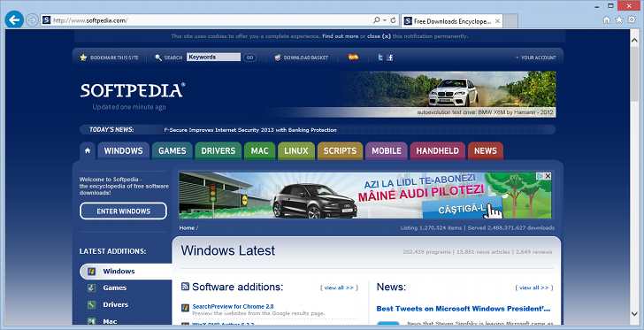Close the Lidl ad with X icon

coord(548,176)
